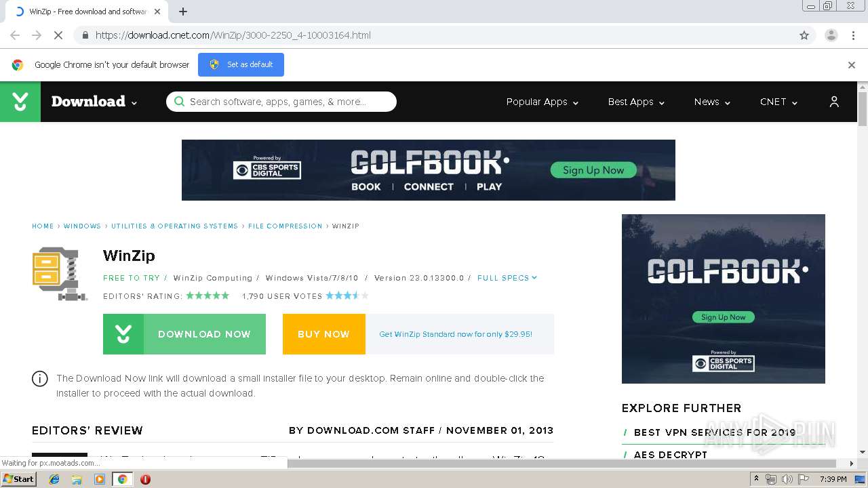This screenshot has width=868, height=488.
Task: Launch media player from taskbar
Action: pyautogui.click(x=100, y=479)
